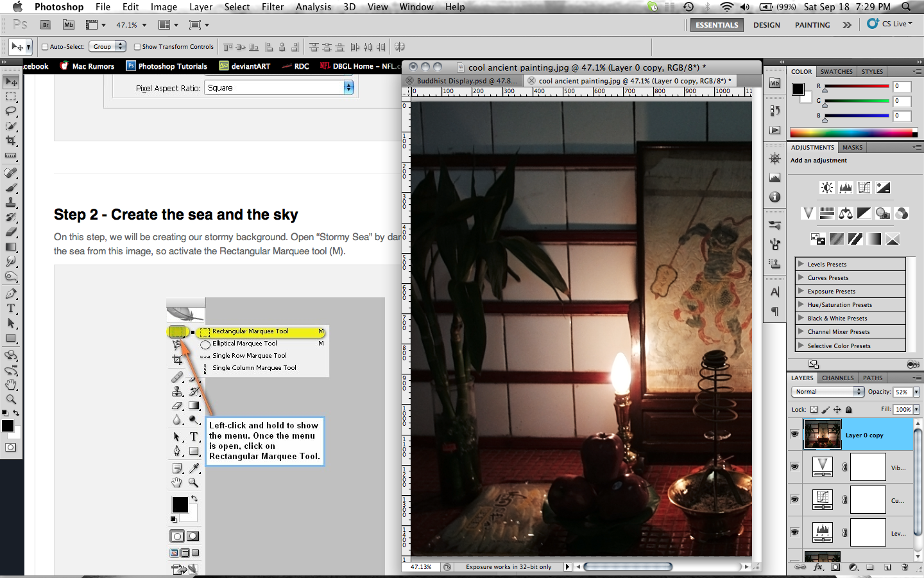924x578 pixels.
Task: Select the Path Selection tool
Action: click(11, 323)
